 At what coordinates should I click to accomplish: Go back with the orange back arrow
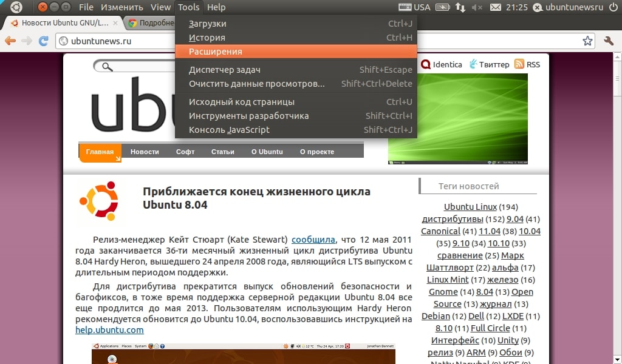[x=10, y=41]
